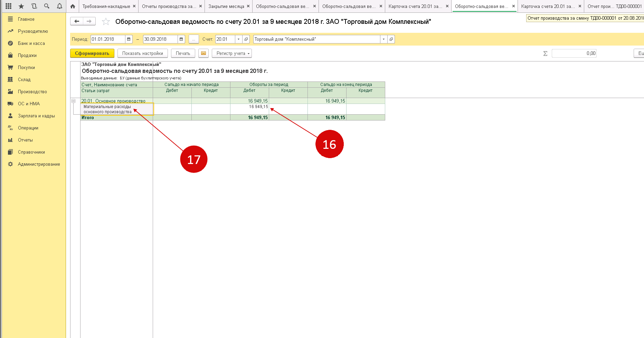Click Показать настройки button
644x338 pixels.
point(142,53)
